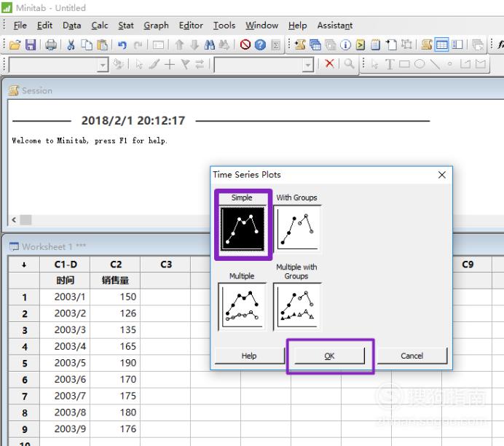Expand the second toolbar combo box dropdown

click(x=308, y=66)
